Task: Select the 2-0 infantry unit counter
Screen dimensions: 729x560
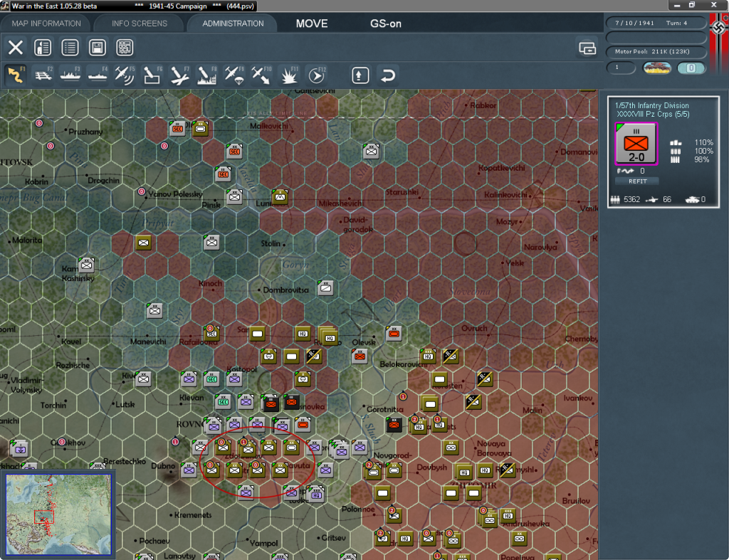Action: pyautogui.click(x=636, y=144)
